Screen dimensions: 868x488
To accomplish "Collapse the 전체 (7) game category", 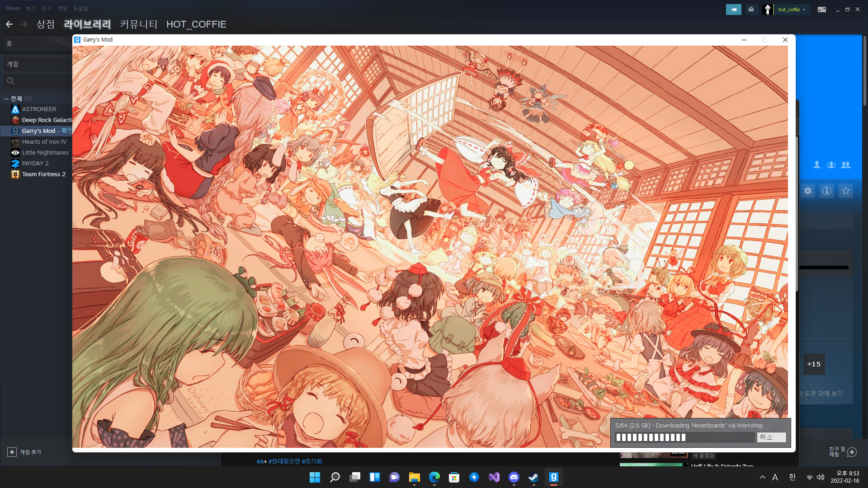I will [6, 99].
